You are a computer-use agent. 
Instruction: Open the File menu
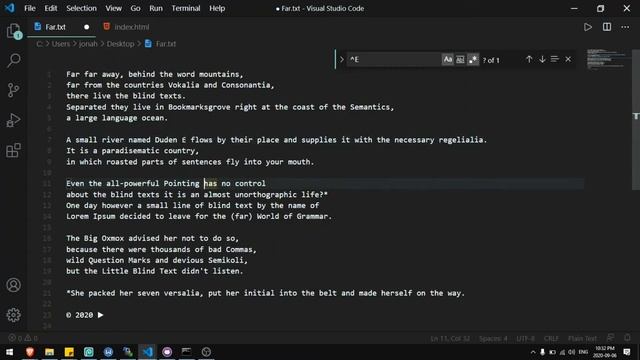(x=30, y=8)
